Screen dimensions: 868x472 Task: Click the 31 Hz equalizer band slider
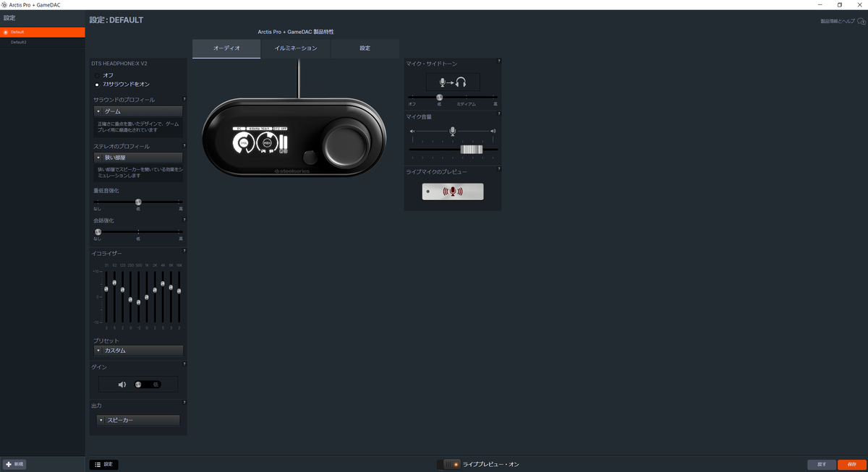(106, 289)
